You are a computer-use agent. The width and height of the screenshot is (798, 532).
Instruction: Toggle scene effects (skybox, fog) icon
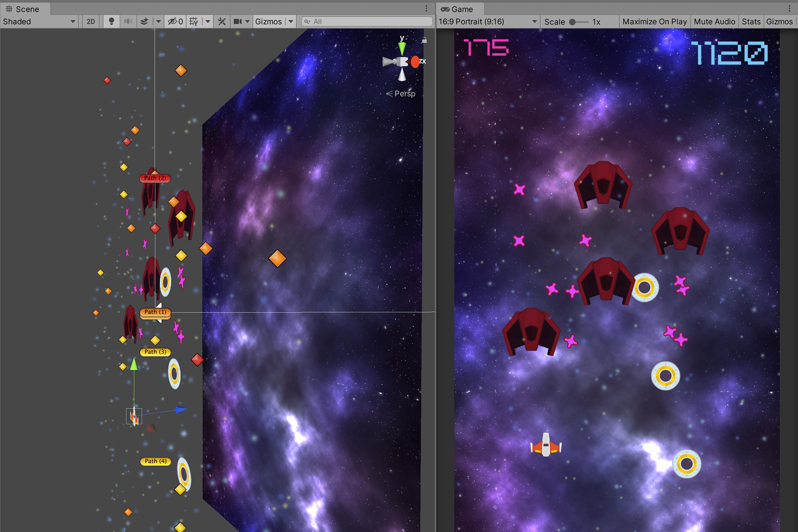click(x=144, y=21)
